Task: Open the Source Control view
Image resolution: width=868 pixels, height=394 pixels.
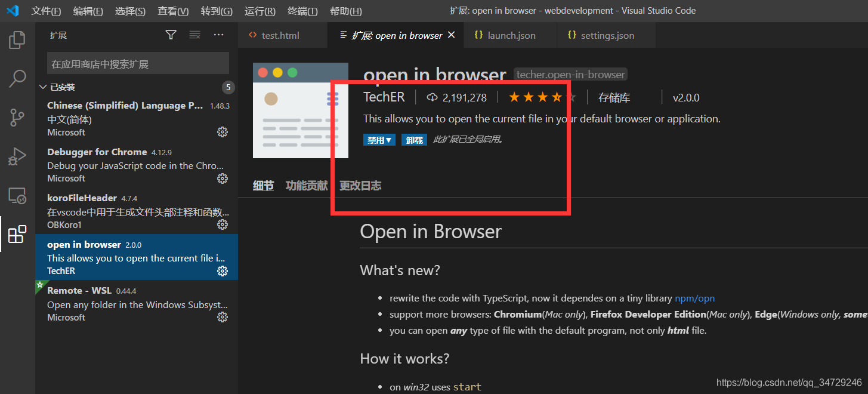Action: [x=17, y=117]
